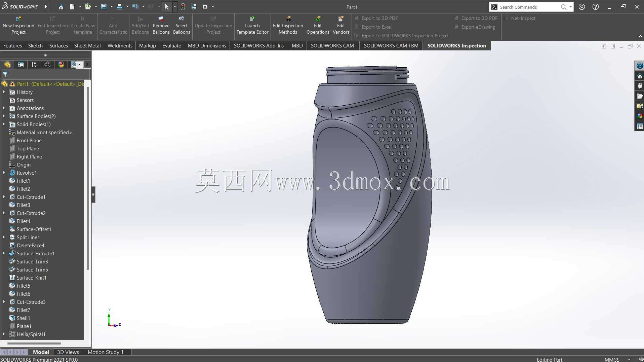
Task: Click the Rebuild traffic light icon
Action: point(183,7)
